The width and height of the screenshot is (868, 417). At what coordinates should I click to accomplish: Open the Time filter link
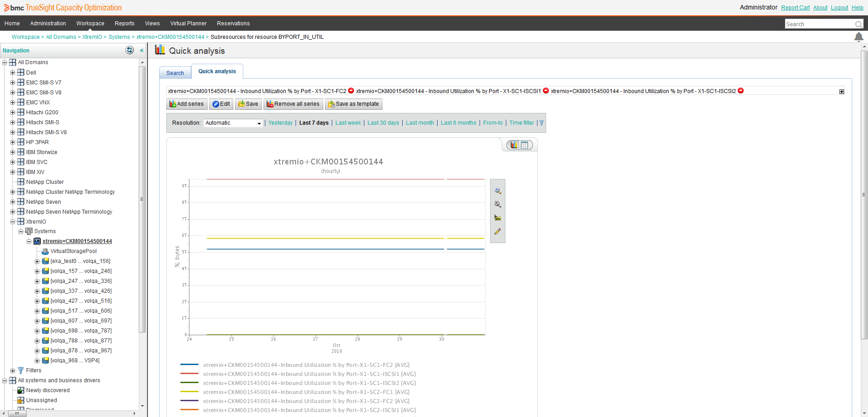click(x=522, y=123)
